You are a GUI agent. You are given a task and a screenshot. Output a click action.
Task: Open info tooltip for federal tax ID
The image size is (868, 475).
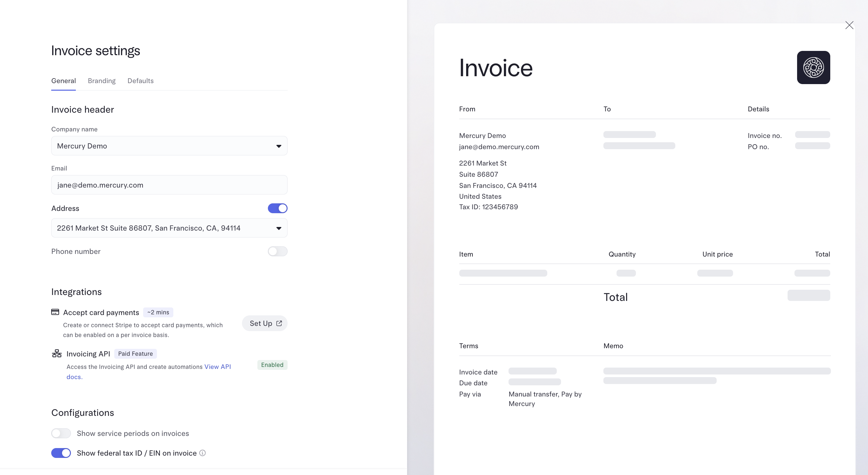coord(203,453)
